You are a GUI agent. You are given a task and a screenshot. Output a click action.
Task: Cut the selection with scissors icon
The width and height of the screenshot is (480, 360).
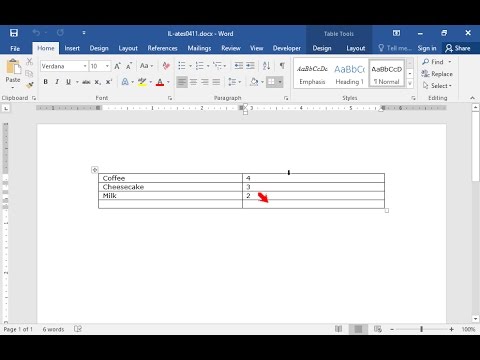point(29,62)
